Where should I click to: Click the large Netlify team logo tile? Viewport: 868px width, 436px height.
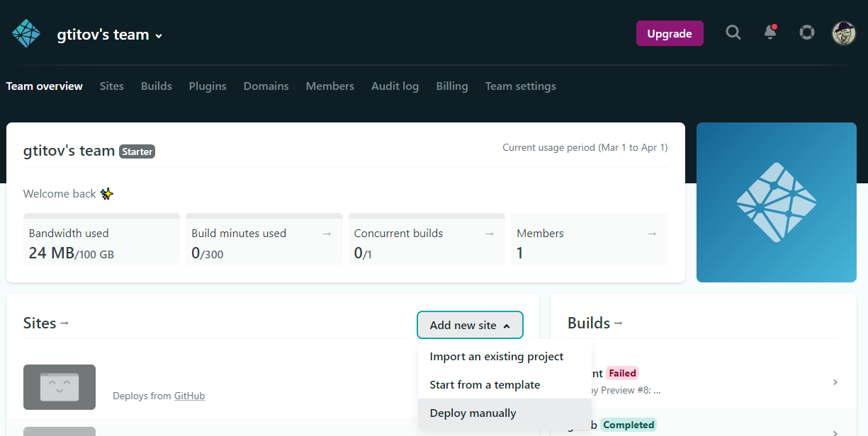pos(777,202)
